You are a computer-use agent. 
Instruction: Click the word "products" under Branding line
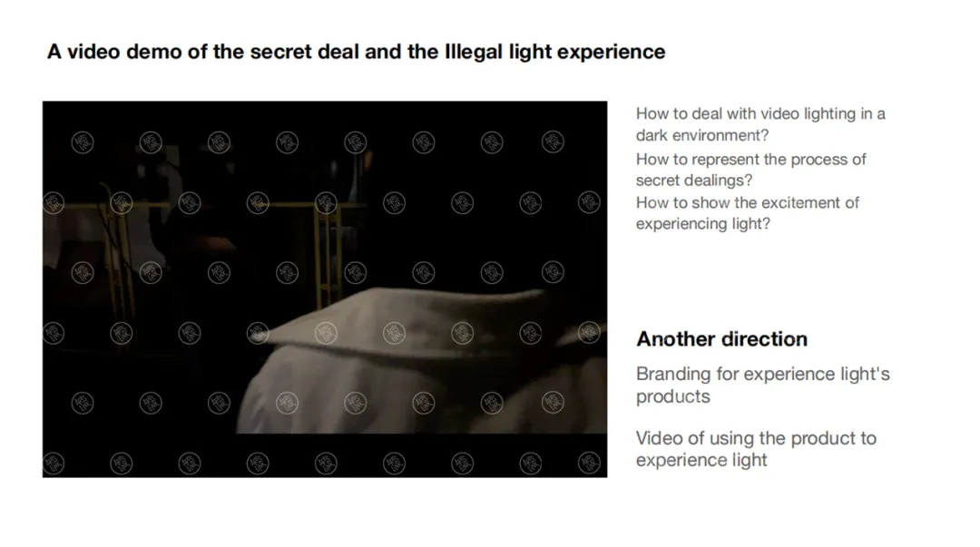coord(673,397)
